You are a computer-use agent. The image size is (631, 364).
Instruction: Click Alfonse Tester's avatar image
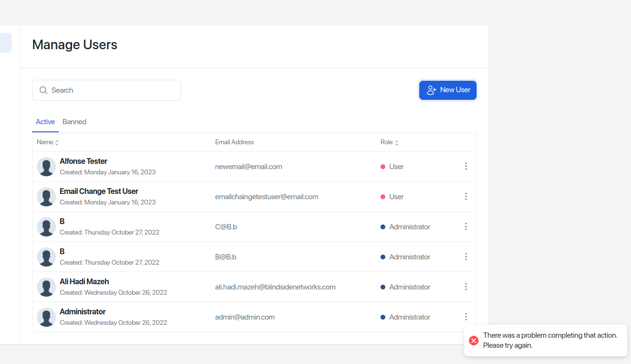coord(46,166)
